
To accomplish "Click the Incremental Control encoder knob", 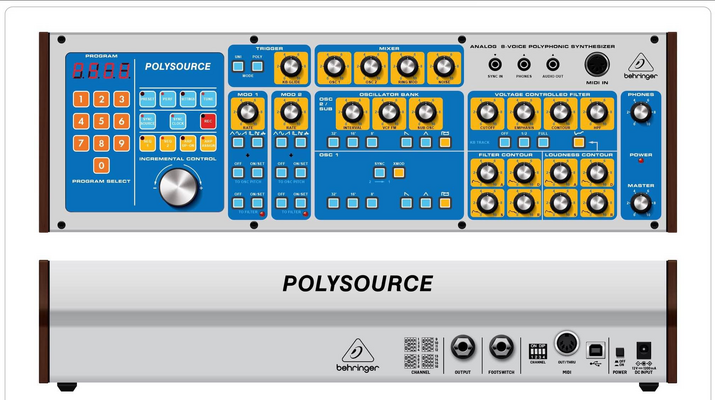I will point(178,187).
